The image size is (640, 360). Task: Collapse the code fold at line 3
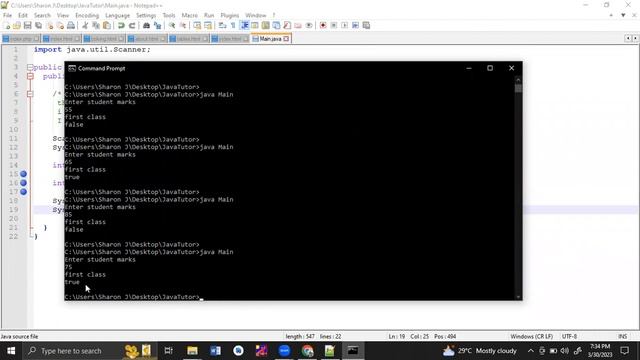[x=30, y=67]
